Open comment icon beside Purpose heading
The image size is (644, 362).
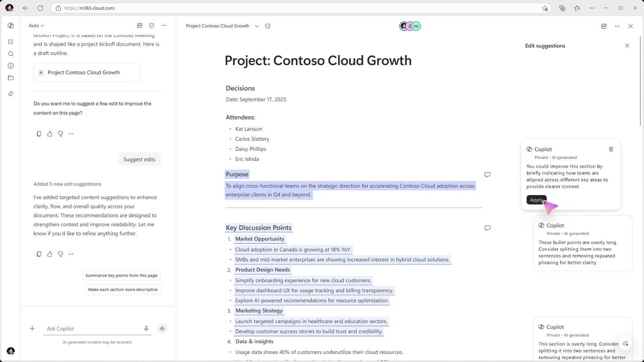[x=487, y=175]
